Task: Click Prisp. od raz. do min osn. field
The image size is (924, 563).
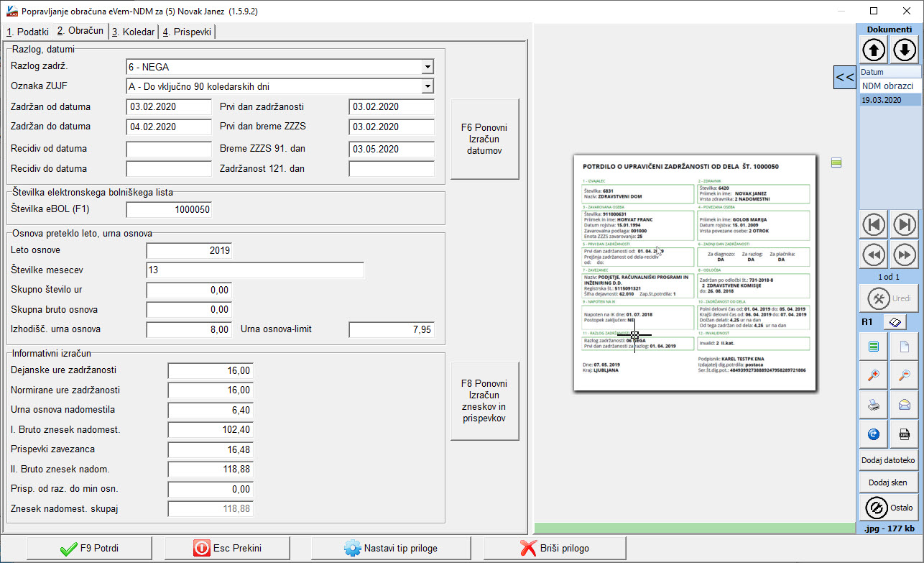Action: (x=211, y=489)
